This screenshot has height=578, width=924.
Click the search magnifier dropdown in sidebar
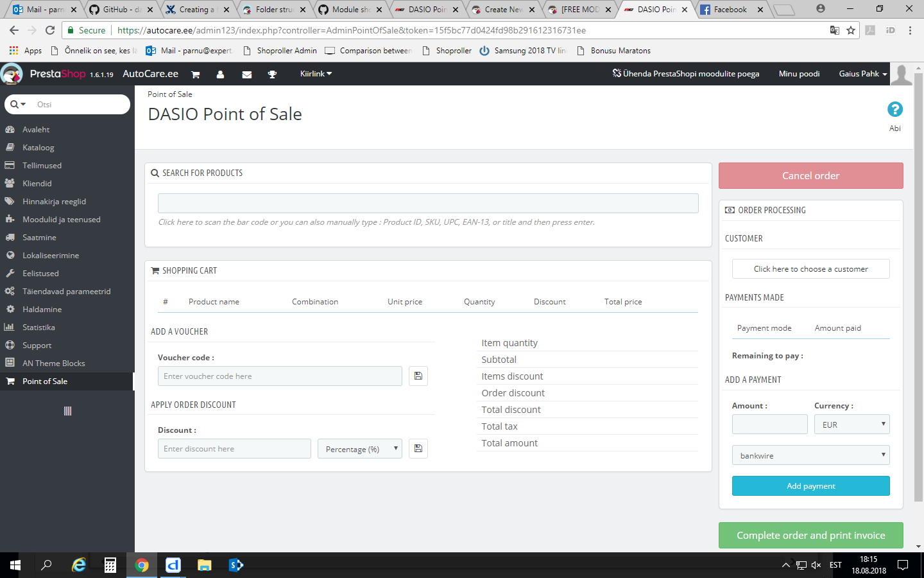pos(18,104)
